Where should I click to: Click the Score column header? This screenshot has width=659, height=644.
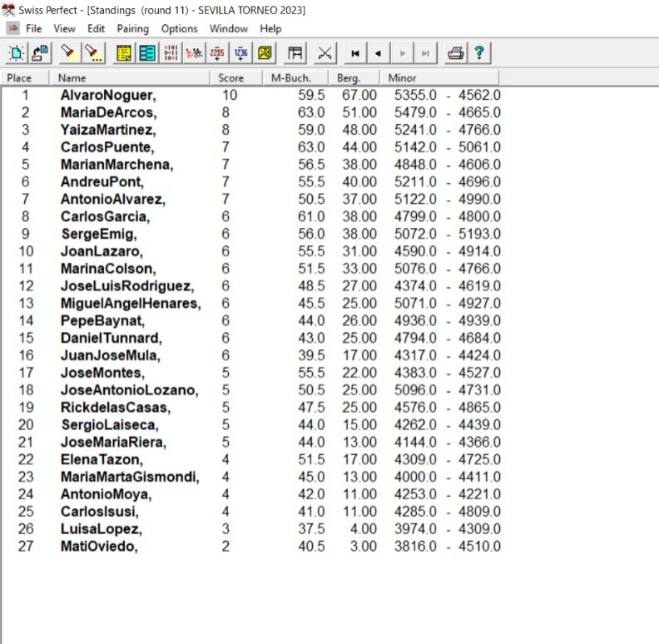pyautogui.click(x=235, y=77)
